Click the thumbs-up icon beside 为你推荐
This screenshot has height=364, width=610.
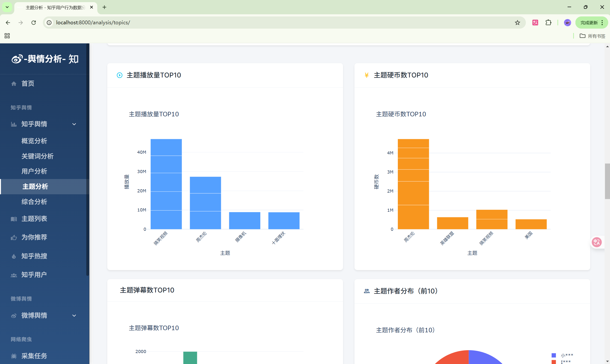[x=14, y=237]
